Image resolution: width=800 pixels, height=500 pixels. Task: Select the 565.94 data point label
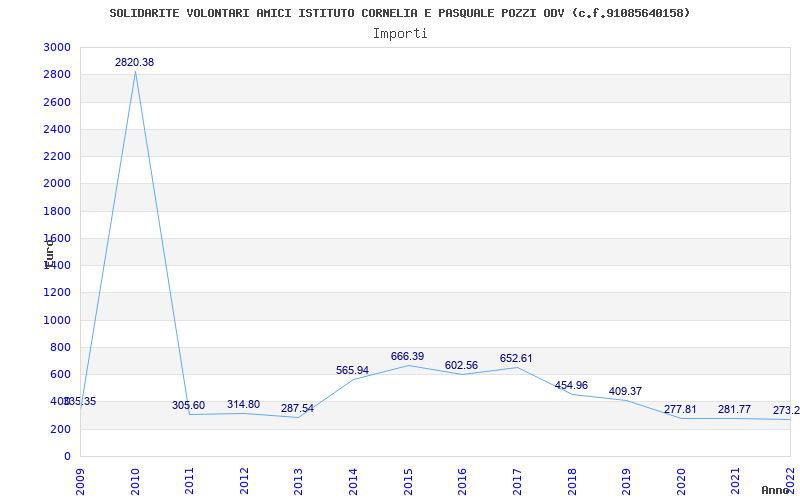[x=352, y=370]
